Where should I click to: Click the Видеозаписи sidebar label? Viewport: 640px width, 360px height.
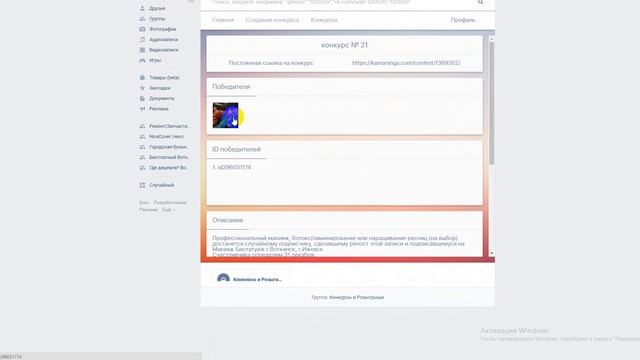164,50
